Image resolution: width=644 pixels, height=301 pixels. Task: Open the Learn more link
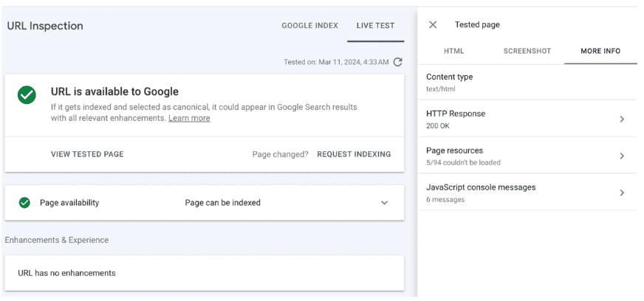tap(189, 118)
